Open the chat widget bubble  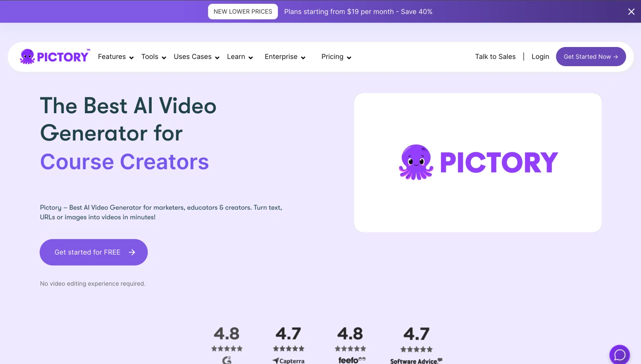(620, 355)
